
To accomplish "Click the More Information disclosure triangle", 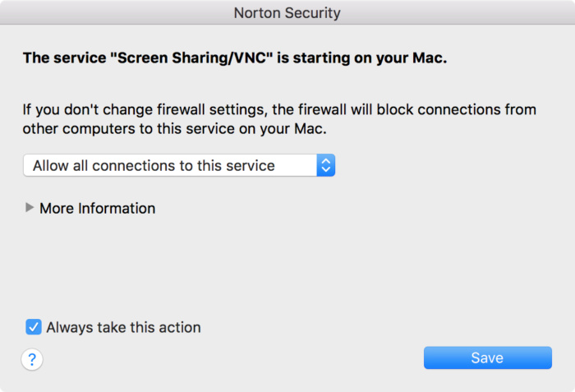I will pyautogui.click(x=30, y=209).
